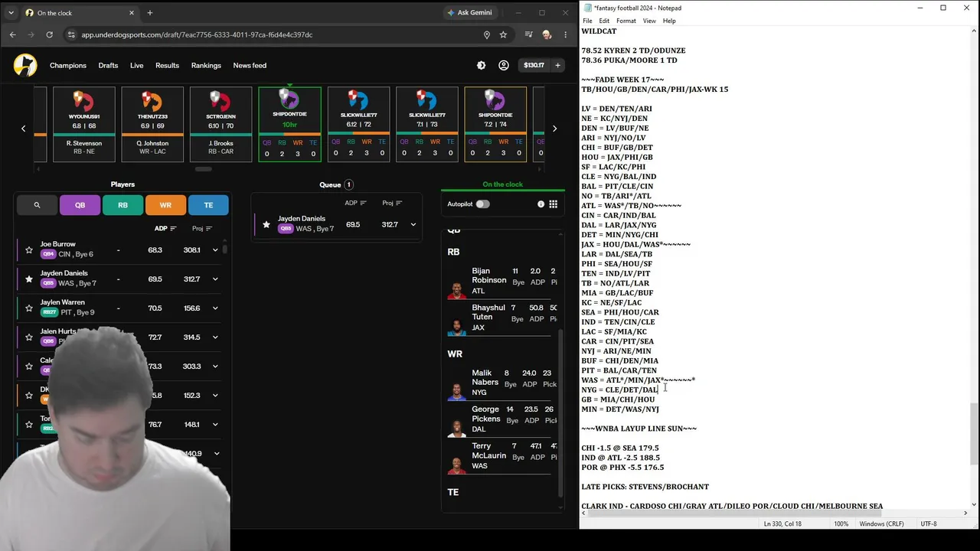Screen dimensions: 980x551
Task: Open the Live nav item
Action: tap(136, 65)
